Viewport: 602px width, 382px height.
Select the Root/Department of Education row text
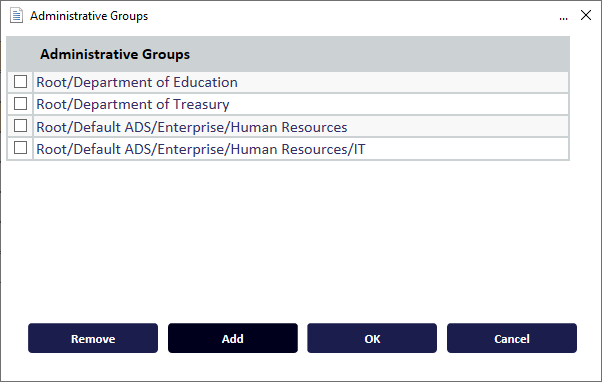pos(137,82)
